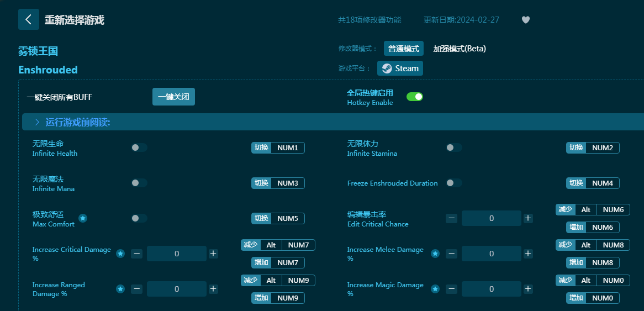Click the 切换 NUM1 hotkey button
The image size is (644, 311).
coord(278,147)
